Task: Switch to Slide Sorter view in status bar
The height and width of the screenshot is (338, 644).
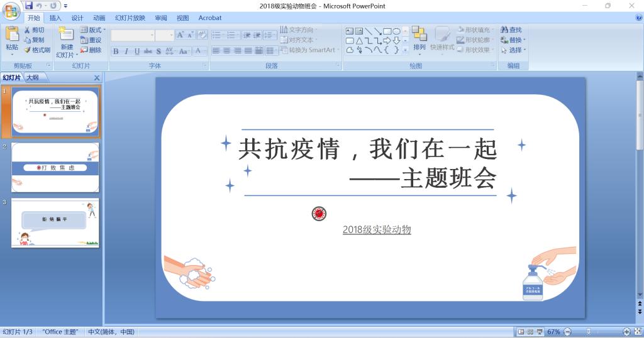Action: (530, 332)
